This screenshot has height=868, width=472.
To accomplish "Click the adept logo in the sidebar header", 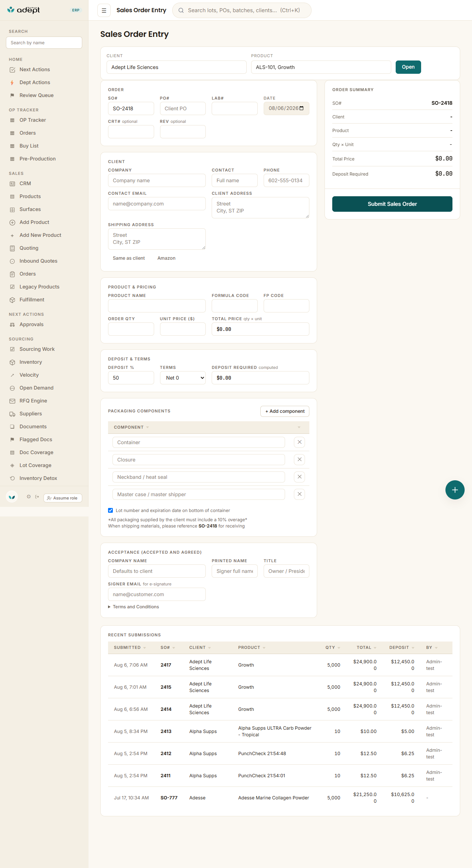I will [24, 10].
